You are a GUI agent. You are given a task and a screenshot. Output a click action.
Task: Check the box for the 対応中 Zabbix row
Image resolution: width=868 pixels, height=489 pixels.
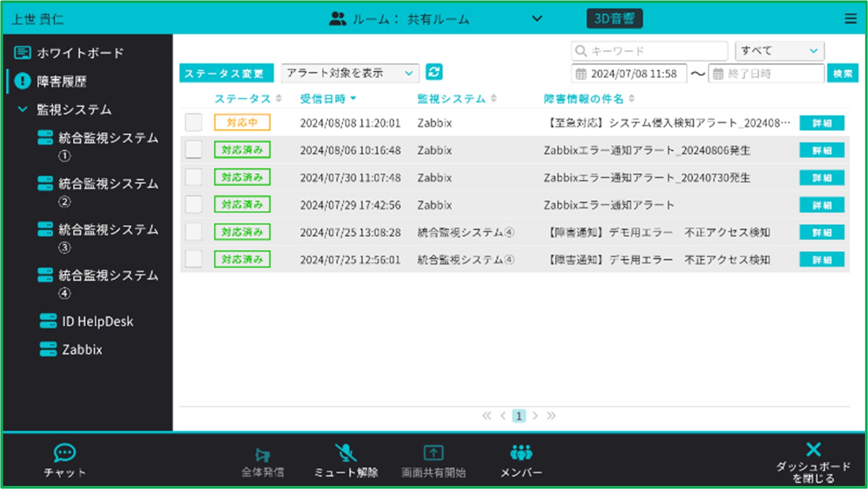[193, 122]
